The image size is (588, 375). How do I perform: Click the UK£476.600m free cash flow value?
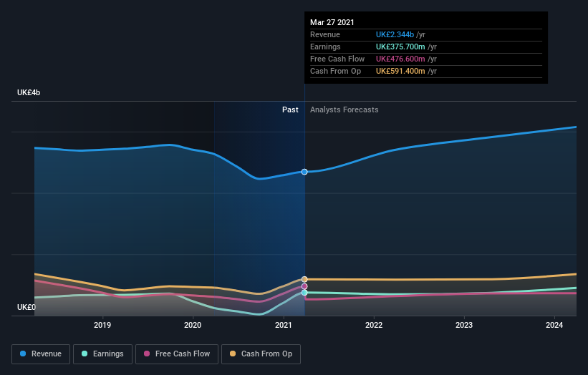400,59
